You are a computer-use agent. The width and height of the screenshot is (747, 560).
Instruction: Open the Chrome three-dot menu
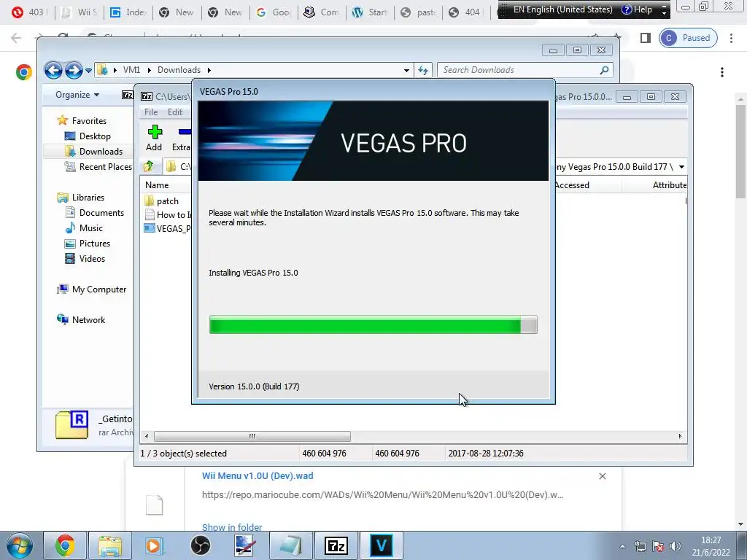click(731, 38)
